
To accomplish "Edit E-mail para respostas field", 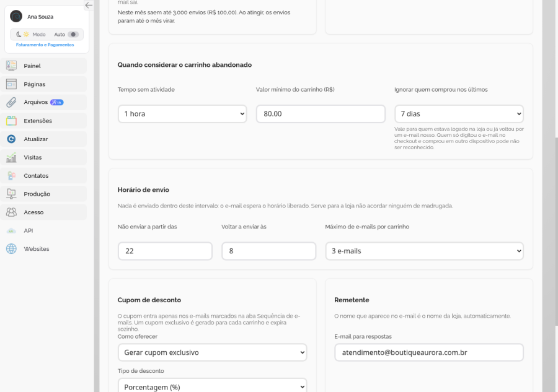I will click(x=429, y=352).
